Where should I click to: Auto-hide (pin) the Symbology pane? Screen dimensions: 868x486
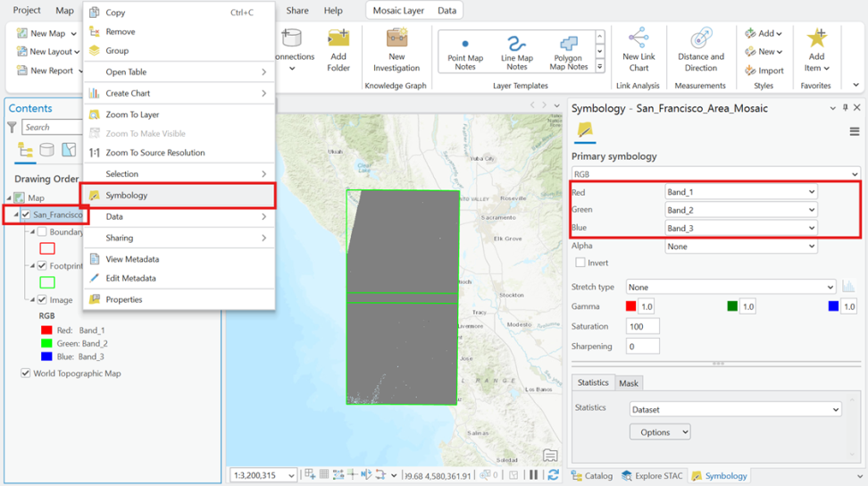coord(845,108)
